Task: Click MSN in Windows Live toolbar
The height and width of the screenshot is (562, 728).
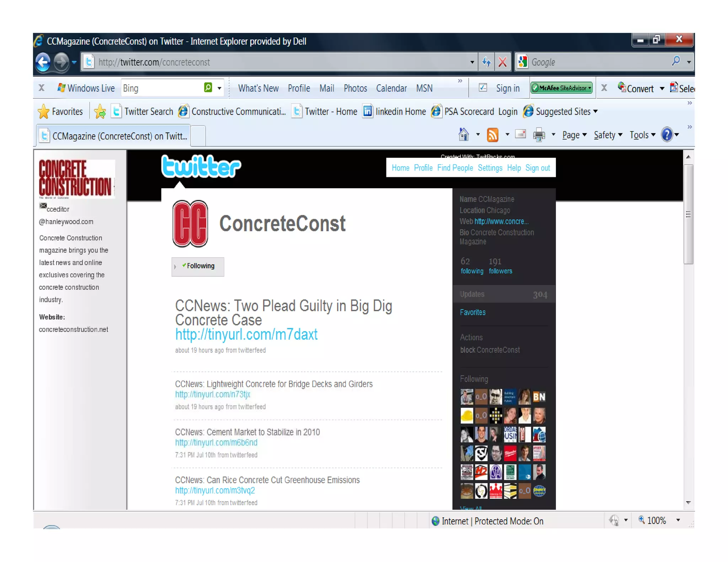Action: (x=424, y=88)
